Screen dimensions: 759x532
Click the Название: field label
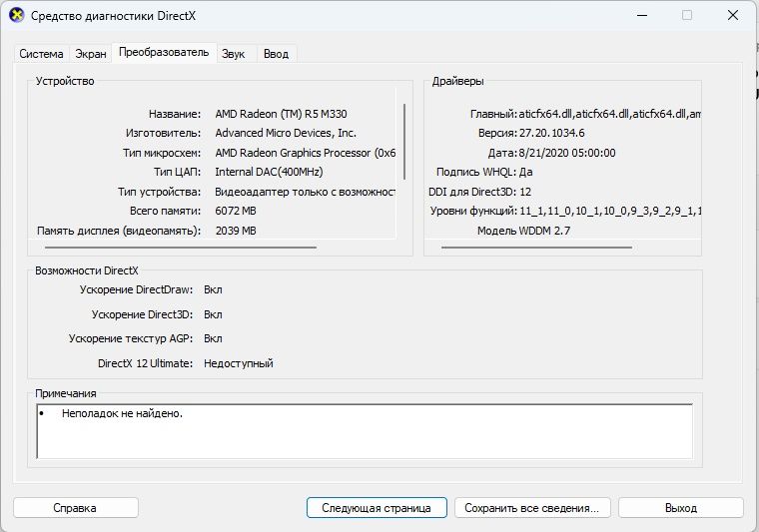pyautogui.click(x=175, y=114)
